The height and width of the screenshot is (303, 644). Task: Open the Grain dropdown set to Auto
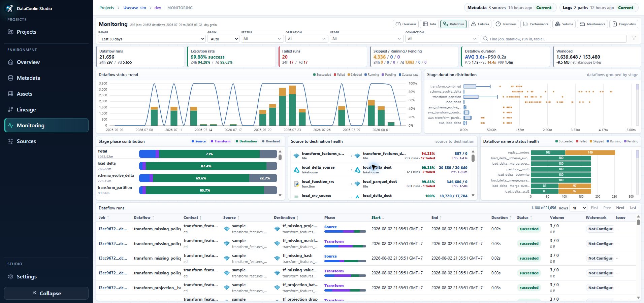[x=223, y=39]
